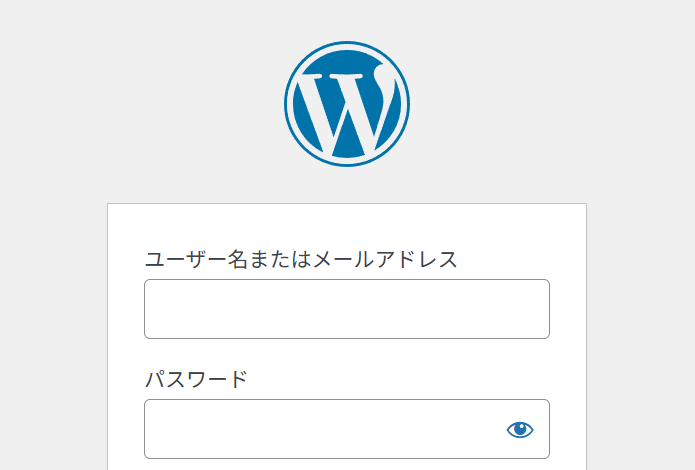Focus the username or email input field
The width and height of the screenshot is (695, 470).
(x=346, y=309)
